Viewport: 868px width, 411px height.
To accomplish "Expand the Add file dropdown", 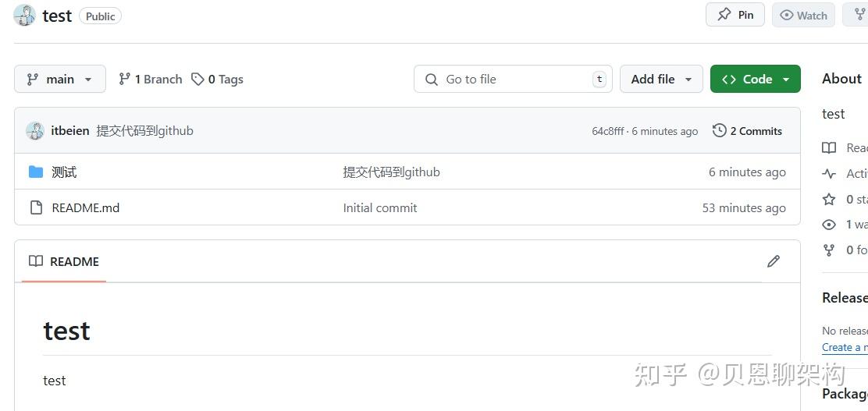I will (661, 79).
